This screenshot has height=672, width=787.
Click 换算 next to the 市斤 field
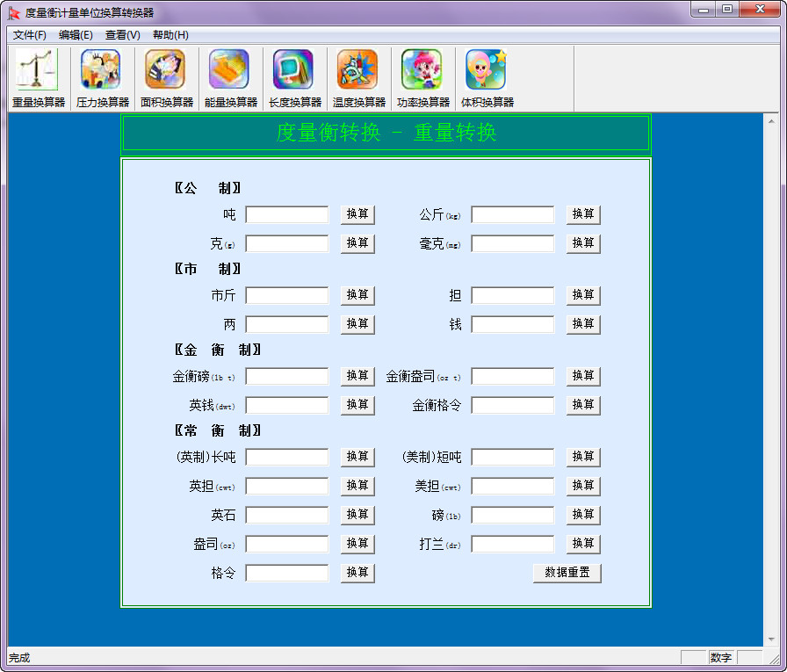357,296
